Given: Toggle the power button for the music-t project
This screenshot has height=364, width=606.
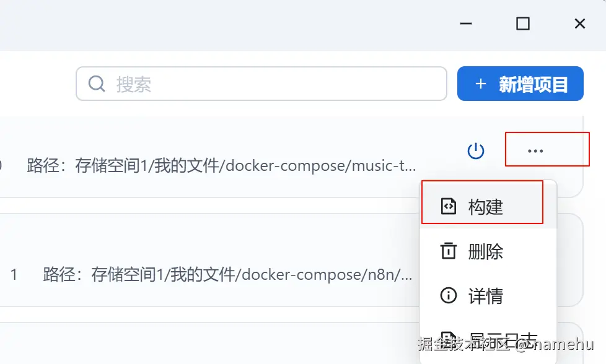Looking at the screenshot, I should pyautogui.click(x=475, y=150).
